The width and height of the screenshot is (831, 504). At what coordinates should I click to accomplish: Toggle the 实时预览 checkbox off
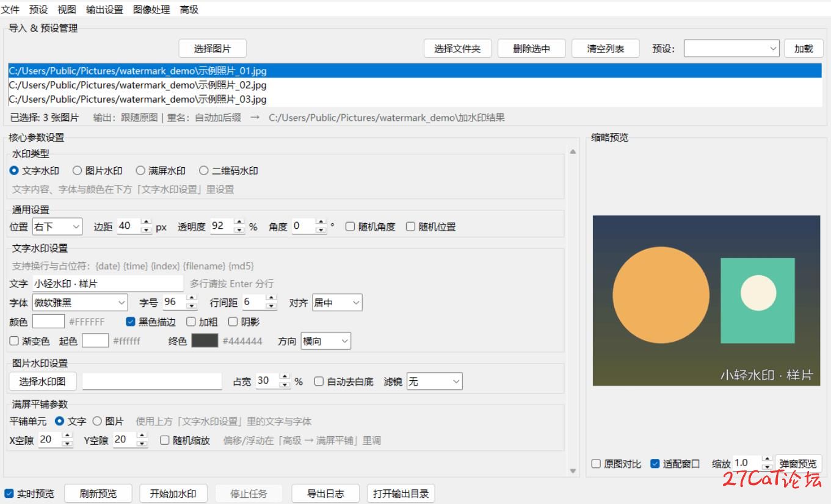29,494
